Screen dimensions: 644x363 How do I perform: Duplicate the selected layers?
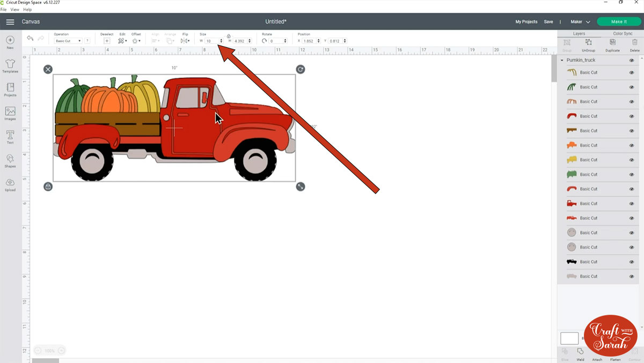tap(612, 45)
